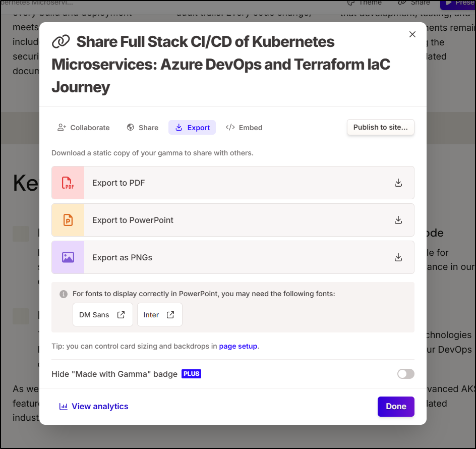Image resolution: width=476 pixels, height=449 pixels.
Task: Follow the page setup link
Action: point(238,346)
